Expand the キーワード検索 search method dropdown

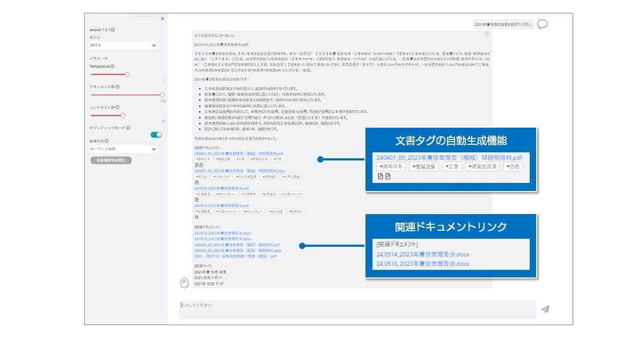(x=123, y=149)
